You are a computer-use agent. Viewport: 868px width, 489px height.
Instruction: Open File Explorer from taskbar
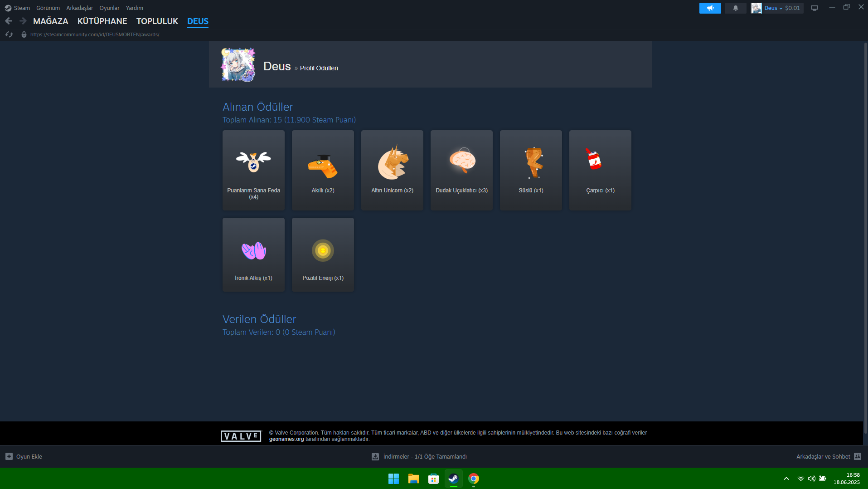[413, 479]
